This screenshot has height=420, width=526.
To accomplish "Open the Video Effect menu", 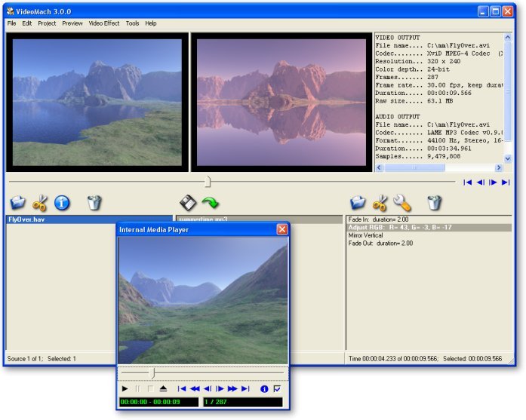I will click(104, 23).
